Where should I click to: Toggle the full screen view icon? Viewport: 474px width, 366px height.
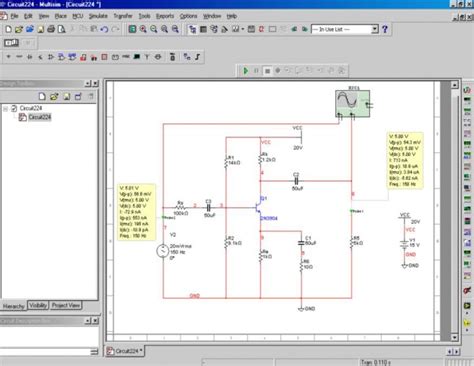point(132,29)
